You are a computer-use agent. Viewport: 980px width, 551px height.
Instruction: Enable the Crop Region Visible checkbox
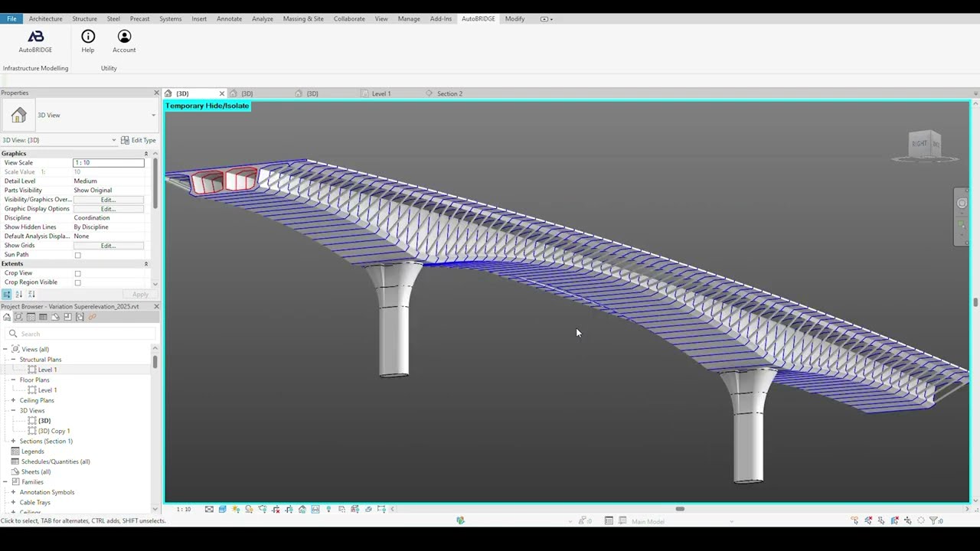(x=77, y=282)
